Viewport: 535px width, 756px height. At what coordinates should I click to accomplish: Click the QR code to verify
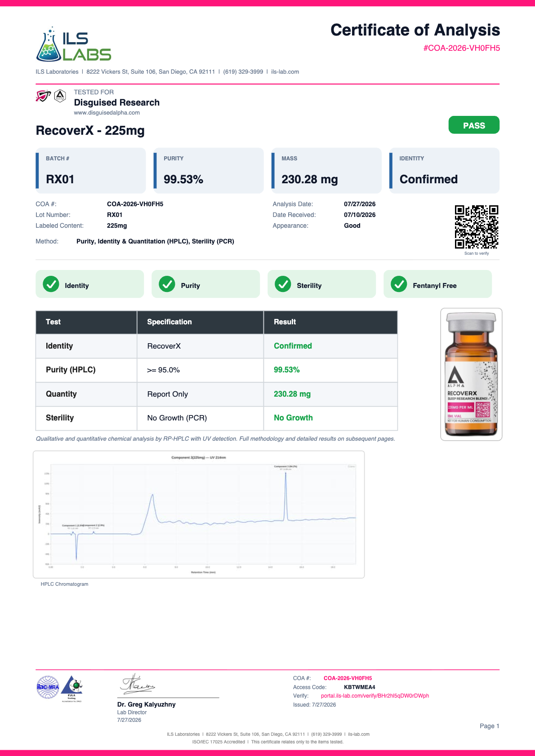(x=477, y=227)
